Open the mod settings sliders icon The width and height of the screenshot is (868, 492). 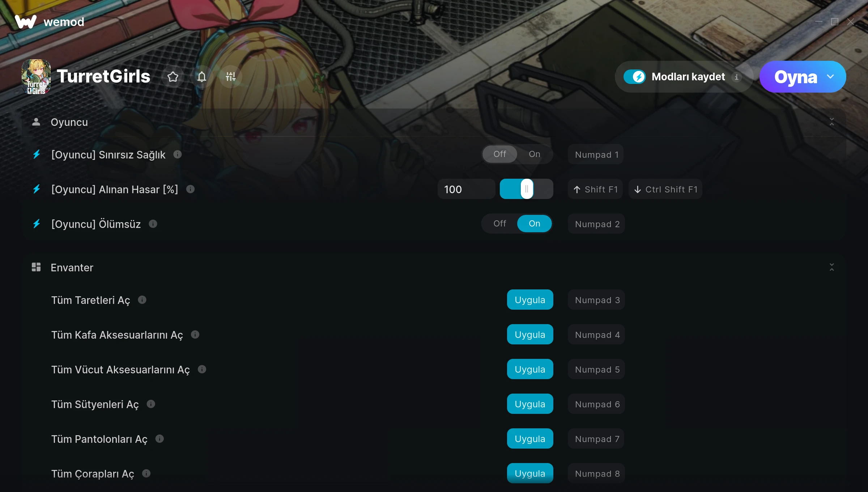231,77
